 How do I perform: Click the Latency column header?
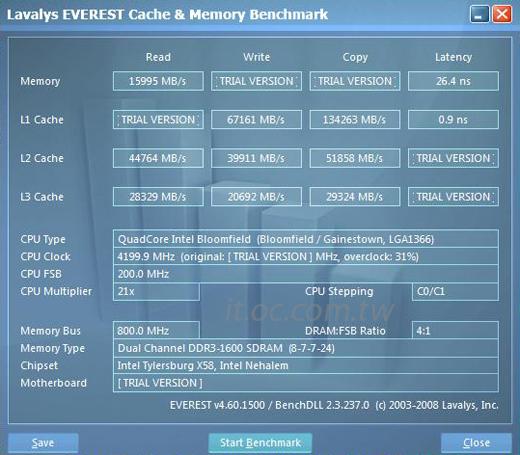tap(453, 57)
